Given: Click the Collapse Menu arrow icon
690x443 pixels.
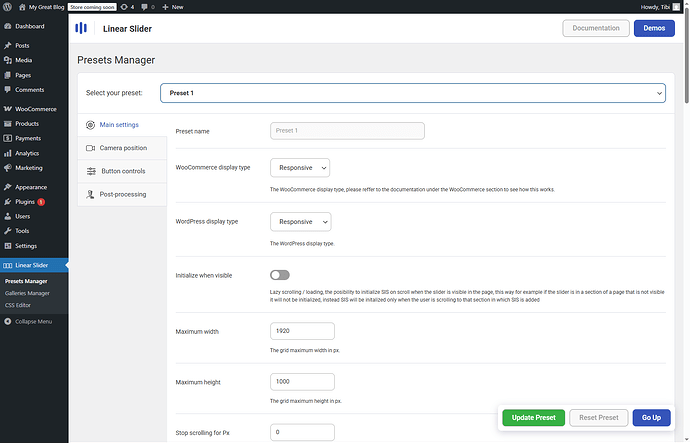Looking at the screenshot, I should pyautogui.click(x=7, y=322).
